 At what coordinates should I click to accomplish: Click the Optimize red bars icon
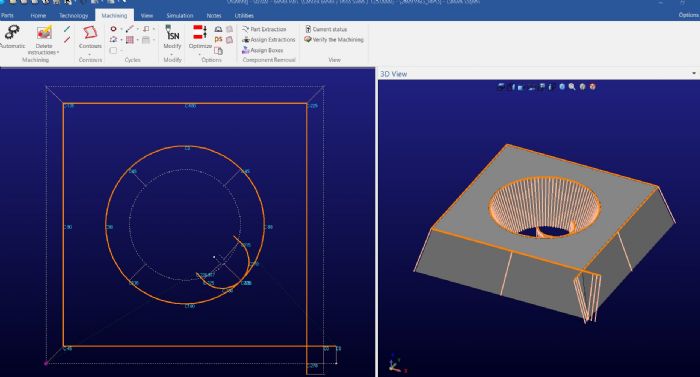tap(200, 32)
